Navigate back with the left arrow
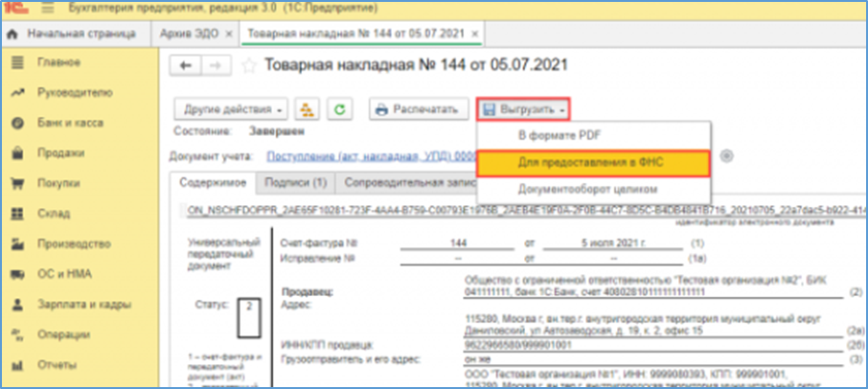868x389 pixels. [x=186, y=65]
